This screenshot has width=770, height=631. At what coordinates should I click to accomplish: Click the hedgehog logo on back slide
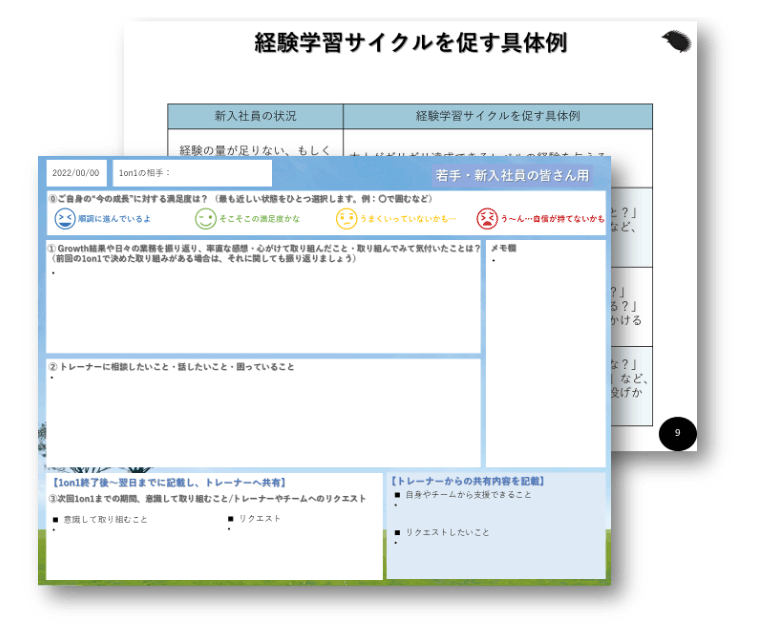pyautogui.click(x=677, y=42)
